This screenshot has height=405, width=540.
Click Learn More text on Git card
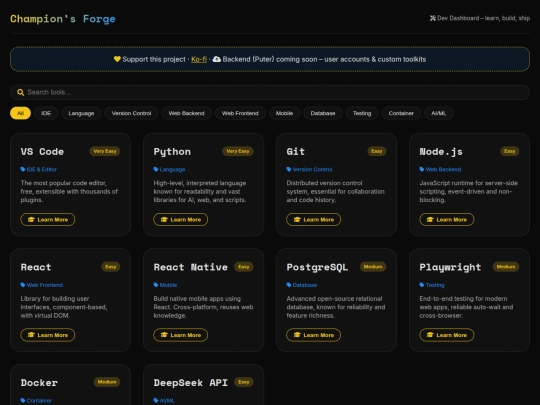click(319, 220)
